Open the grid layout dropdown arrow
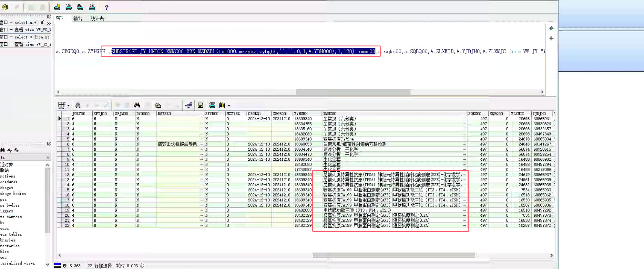 click(68, 106)
